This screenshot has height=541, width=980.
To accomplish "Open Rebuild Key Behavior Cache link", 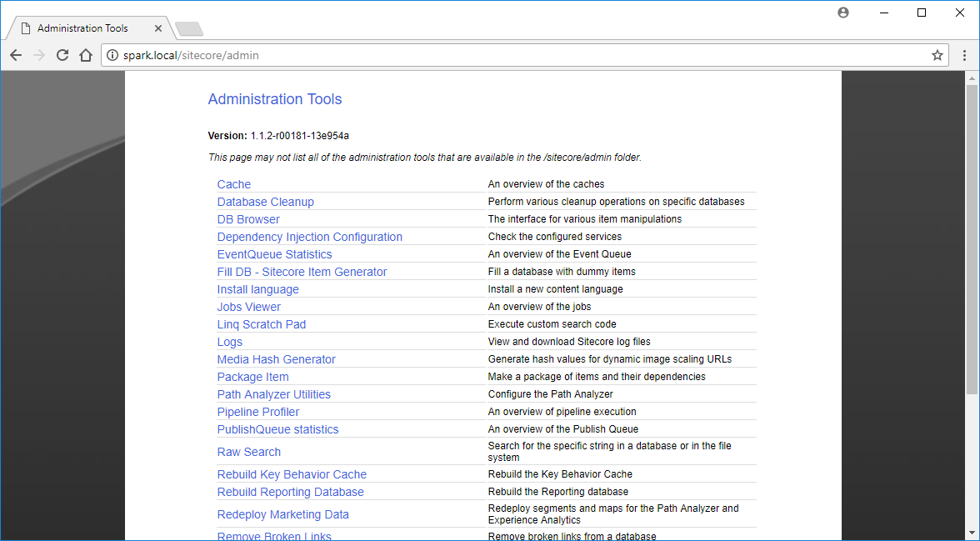I will tap(292, 474).
